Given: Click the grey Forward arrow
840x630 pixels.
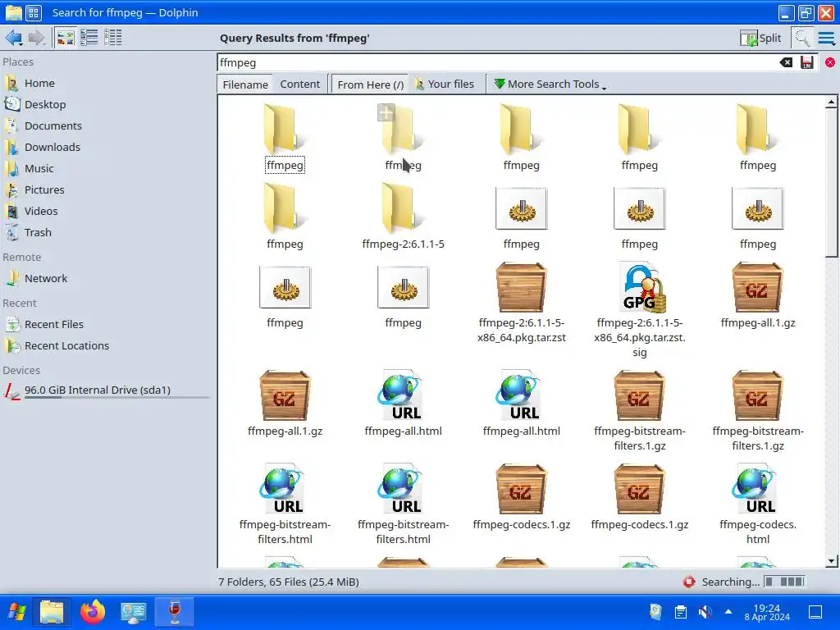Looking at the screenshot, I should click(36, 38).
